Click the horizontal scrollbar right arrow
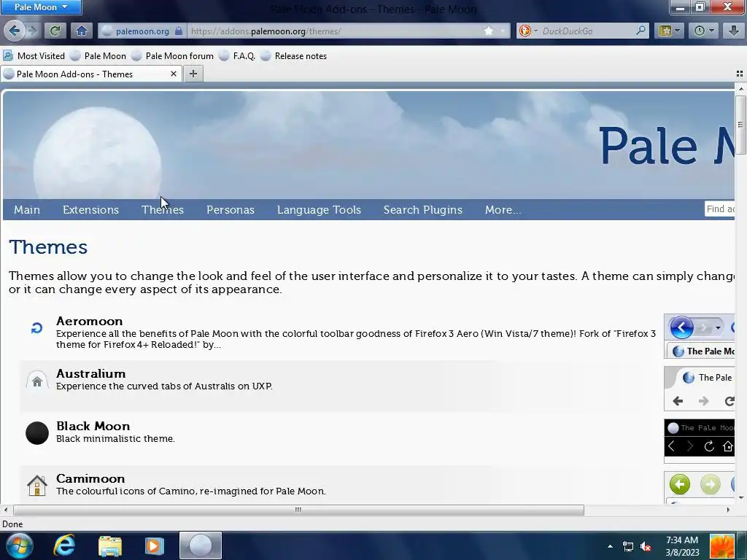 (728, 510)
